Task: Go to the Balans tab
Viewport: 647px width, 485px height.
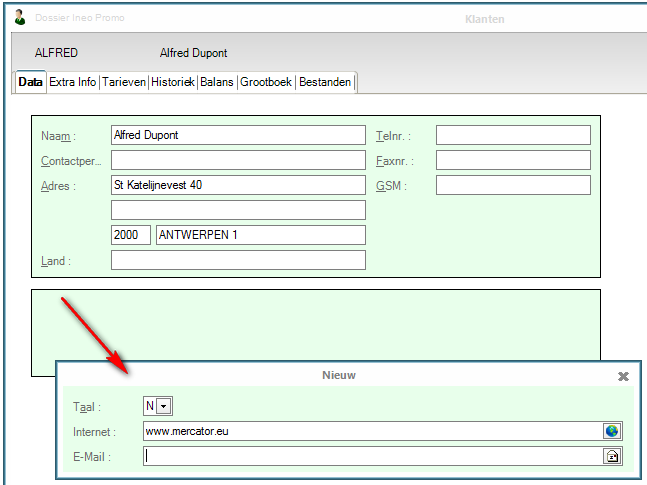Action: (x=217, y=82)
